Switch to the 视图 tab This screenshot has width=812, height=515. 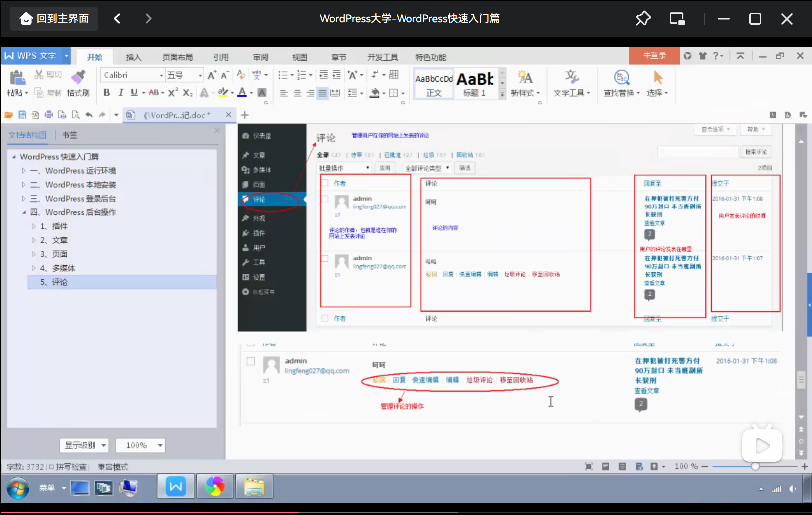(x=300, y=57)
